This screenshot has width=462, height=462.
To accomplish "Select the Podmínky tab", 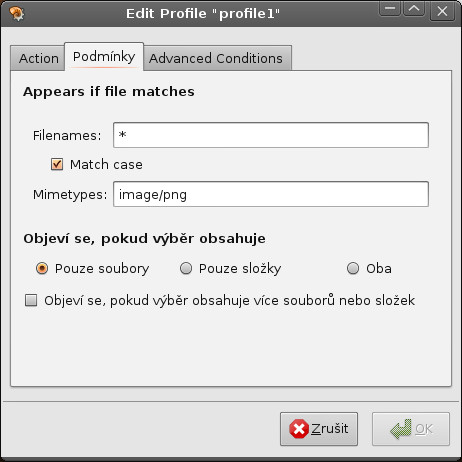I will pyautogui.click(x=104, y=57).
